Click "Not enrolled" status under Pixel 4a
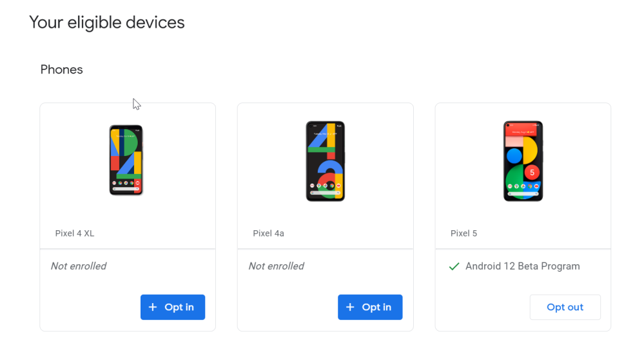 coord(276,266)
